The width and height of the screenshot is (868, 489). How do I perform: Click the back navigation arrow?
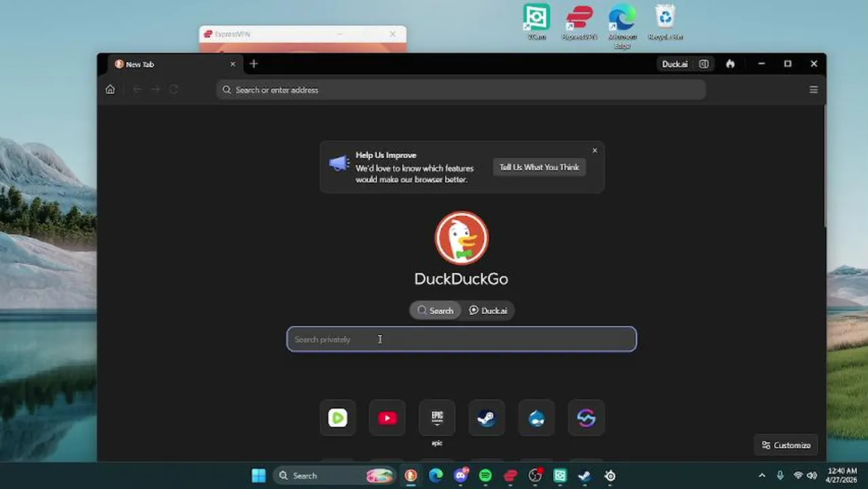tap(137, 90)
